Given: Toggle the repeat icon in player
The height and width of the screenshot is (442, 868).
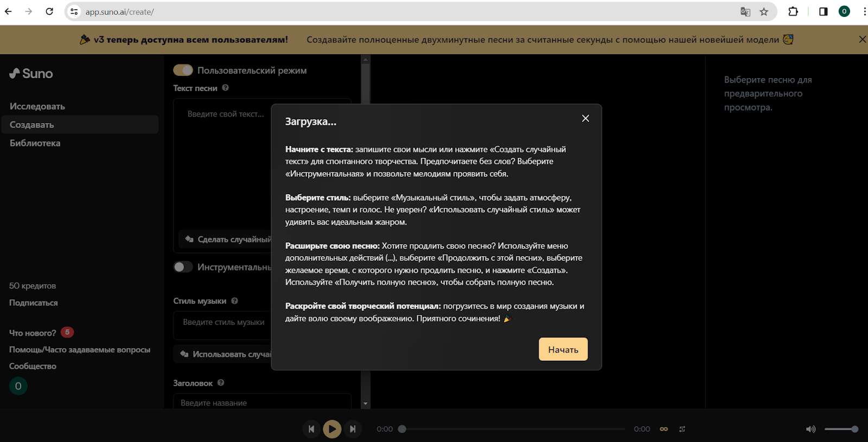Looking at the screenshot, I should (x=682, y=429).
